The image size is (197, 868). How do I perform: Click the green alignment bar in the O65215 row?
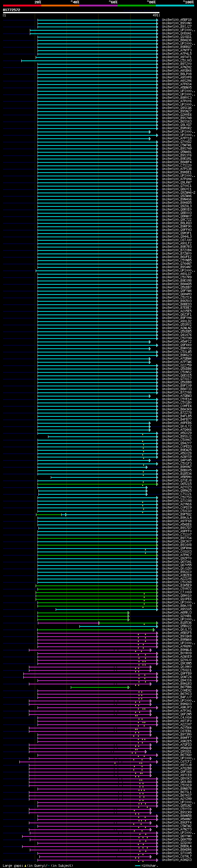(x=97, y=484)
